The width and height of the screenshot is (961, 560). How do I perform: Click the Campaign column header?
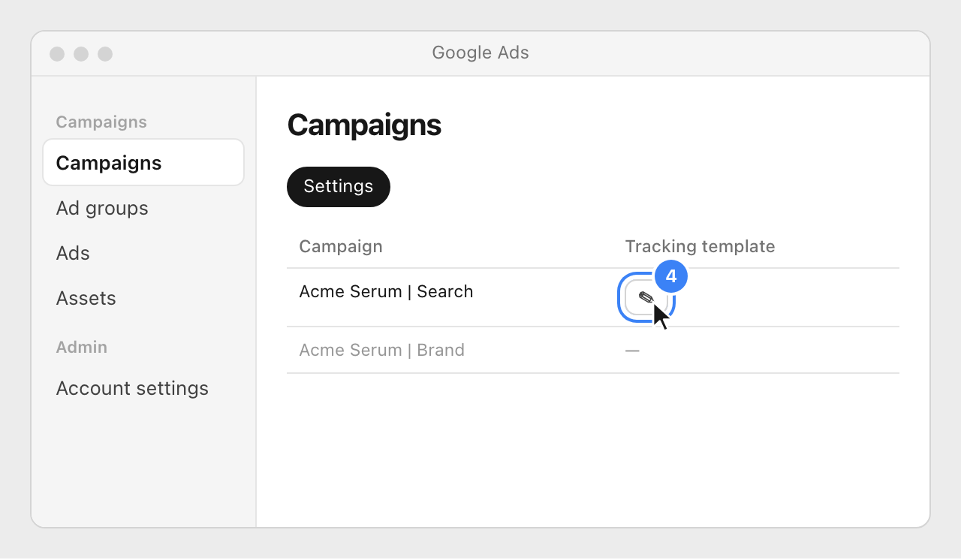click(341, 246)
